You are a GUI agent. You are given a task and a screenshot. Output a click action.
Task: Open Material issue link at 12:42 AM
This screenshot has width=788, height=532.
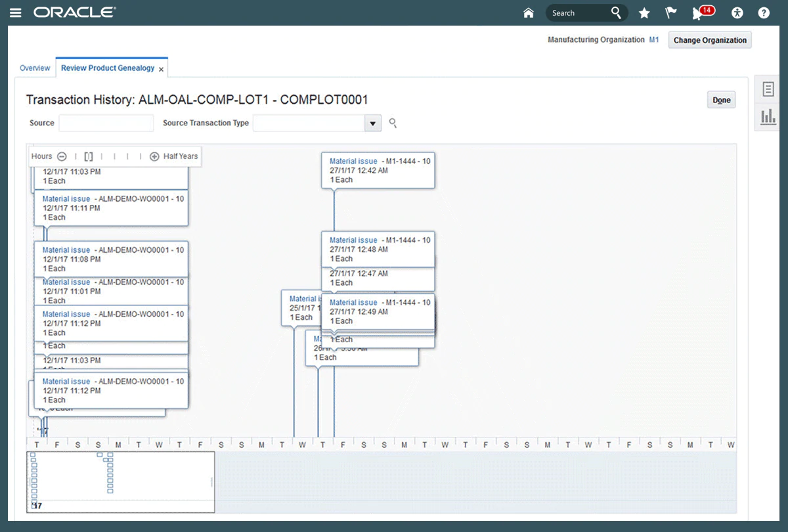click(x=353, y=161)
